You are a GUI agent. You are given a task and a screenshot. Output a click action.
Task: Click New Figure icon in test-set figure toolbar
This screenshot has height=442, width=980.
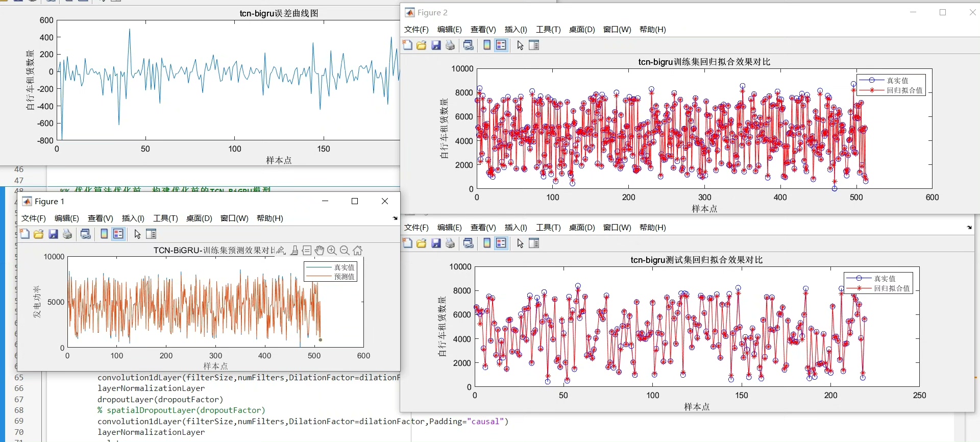tap(407, 243)
